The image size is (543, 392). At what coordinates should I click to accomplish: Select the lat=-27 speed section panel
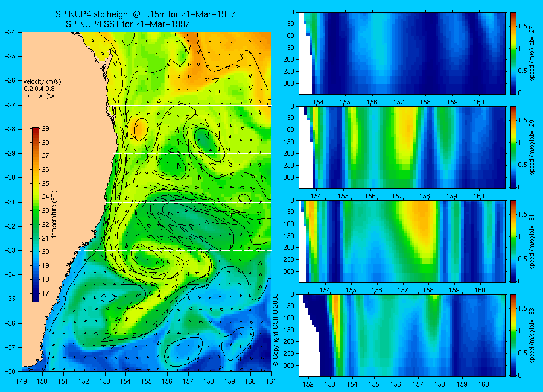402,53
